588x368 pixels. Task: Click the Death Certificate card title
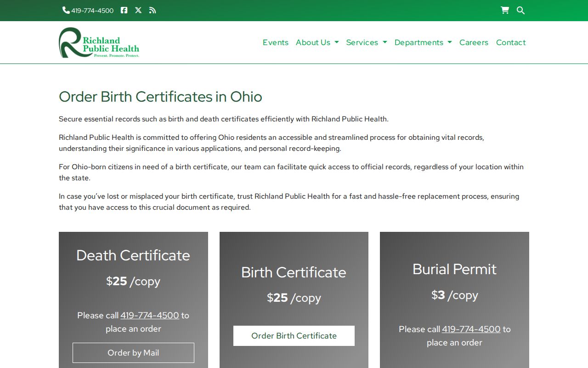[133, 255]
